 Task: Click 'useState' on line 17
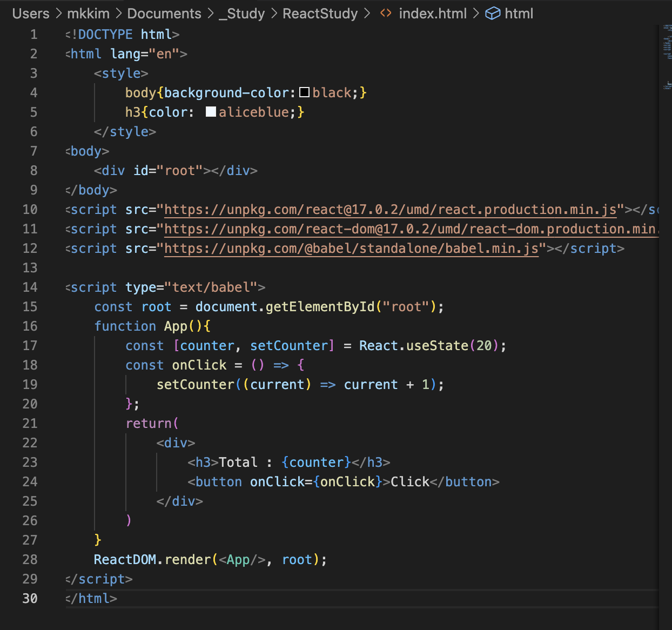tap(437, 346)
